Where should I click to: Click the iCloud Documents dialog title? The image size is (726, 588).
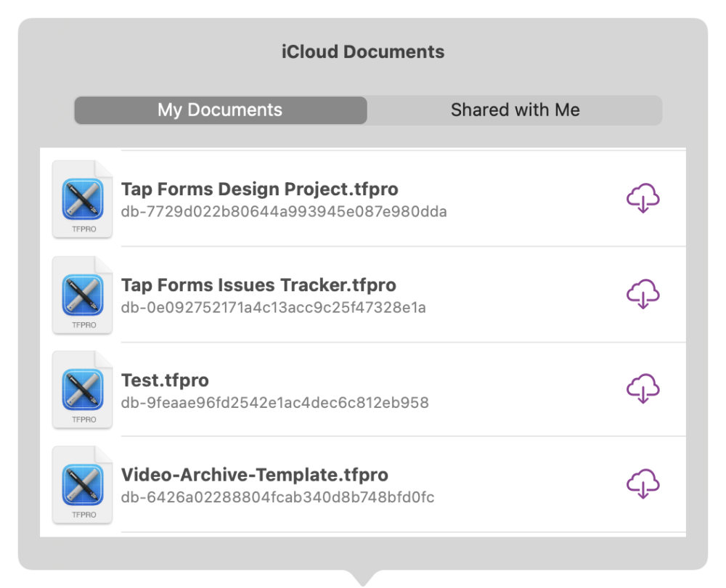tap(363, 52)
